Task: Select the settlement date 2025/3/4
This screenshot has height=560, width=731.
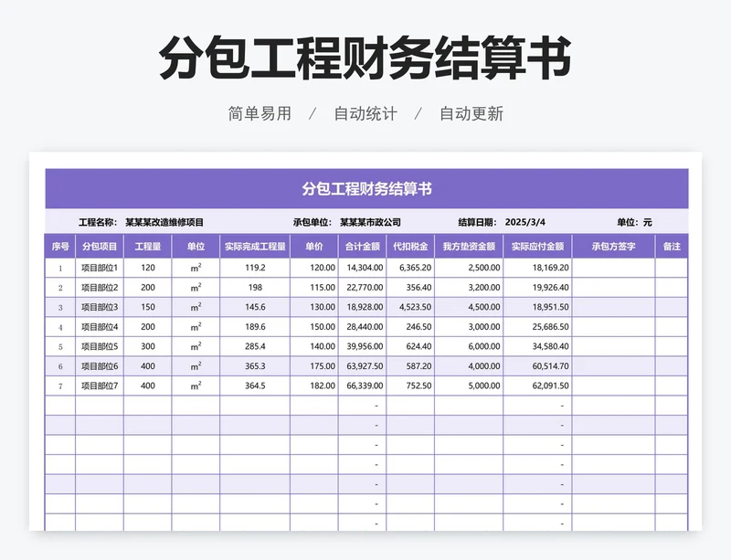Action: [x=524, y=222]
